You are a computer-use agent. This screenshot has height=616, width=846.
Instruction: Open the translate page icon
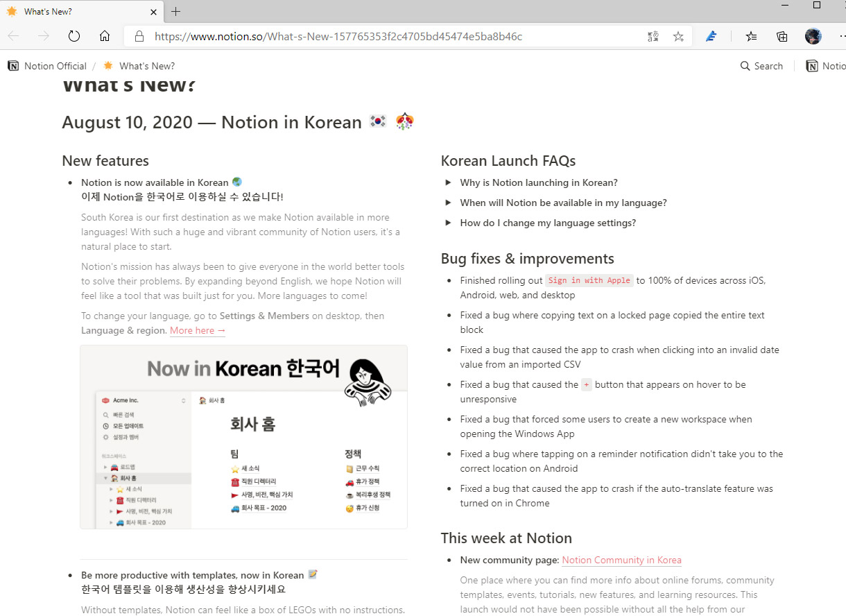(653, 36)
